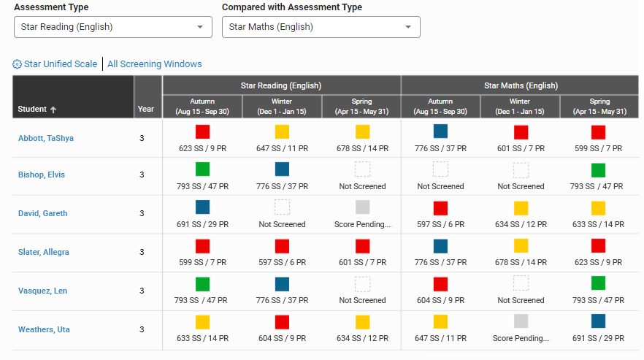Click Abbott's red Reading Autumn swatch
Image resolution: width=644 pixels, height=360 pixels.
click(202, 132)
